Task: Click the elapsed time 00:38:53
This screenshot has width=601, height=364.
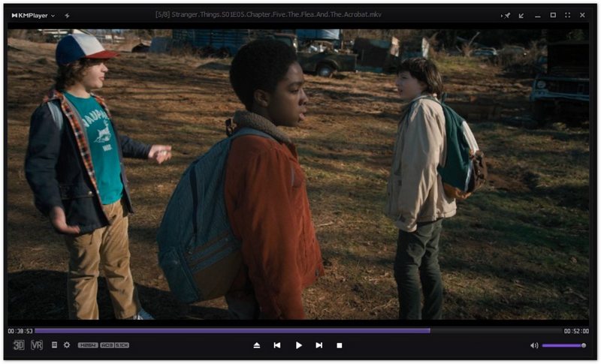Action: coord(20,332)
